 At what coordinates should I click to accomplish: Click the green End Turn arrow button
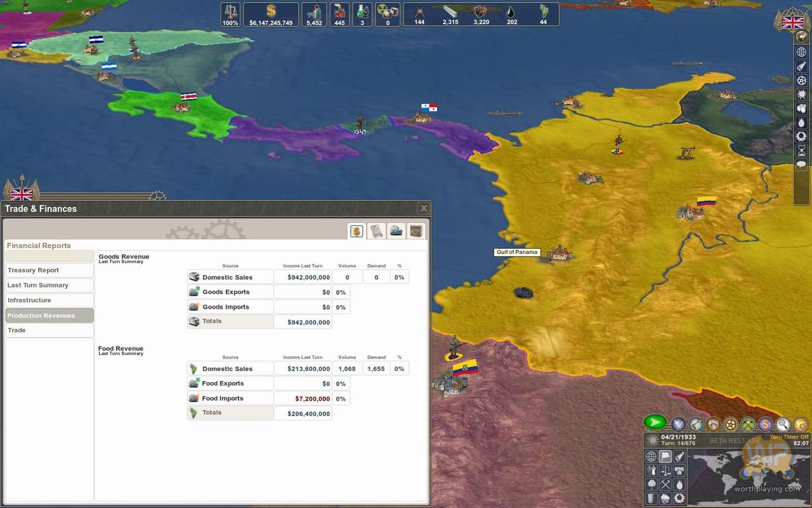[655, 422]
